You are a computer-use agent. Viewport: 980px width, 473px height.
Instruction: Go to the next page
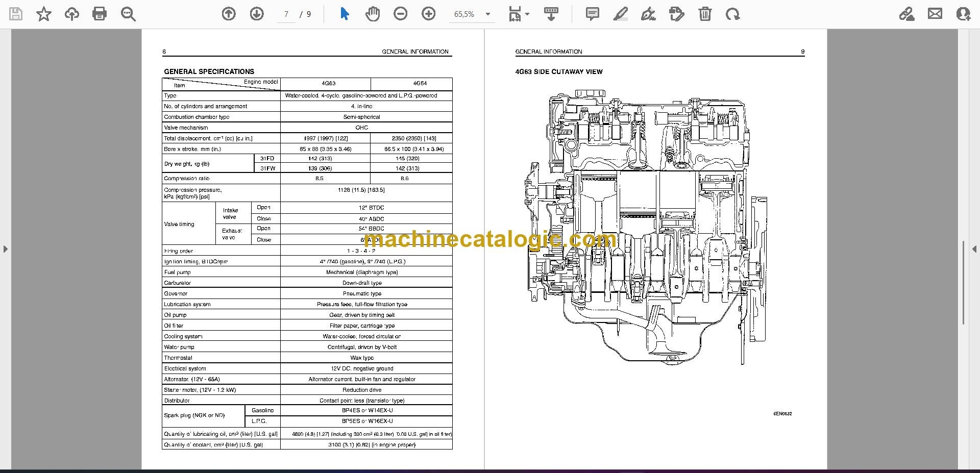(x=257, y=14)
